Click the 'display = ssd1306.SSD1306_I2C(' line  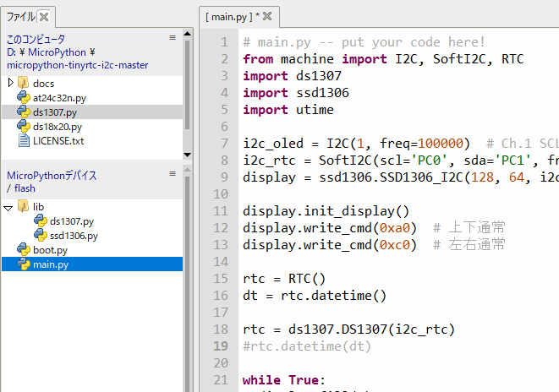click(401, 177)
